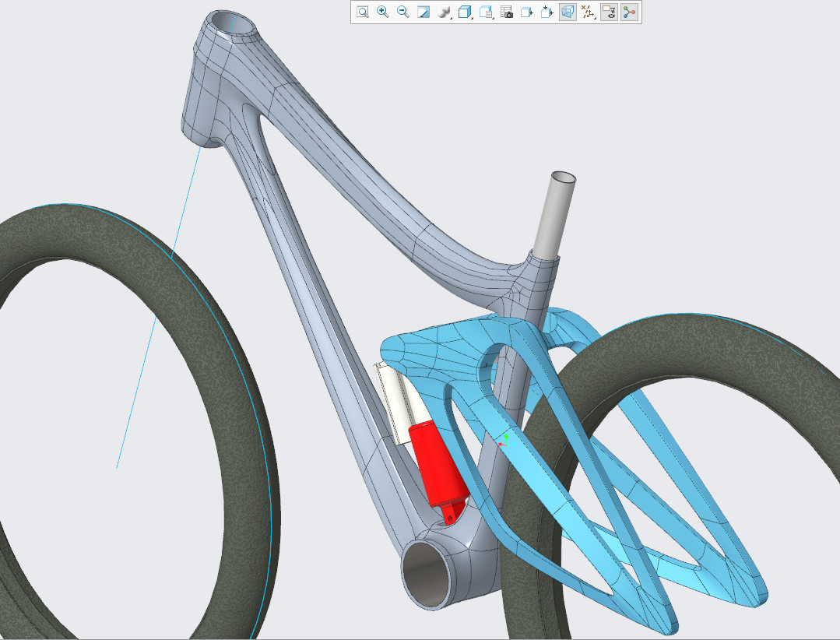
Task: Click the Zoom Out magnifier
Action: coord(402,12)
